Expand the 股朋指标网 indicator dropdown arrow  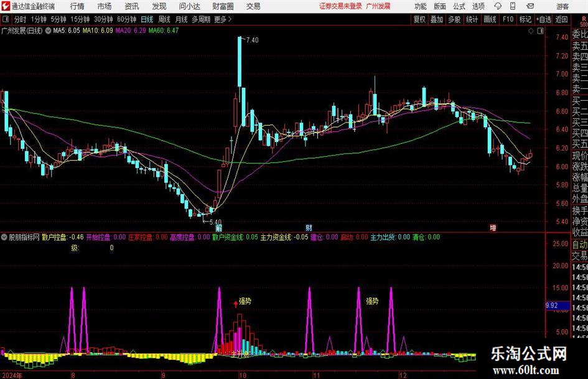[x=4, y=237]
